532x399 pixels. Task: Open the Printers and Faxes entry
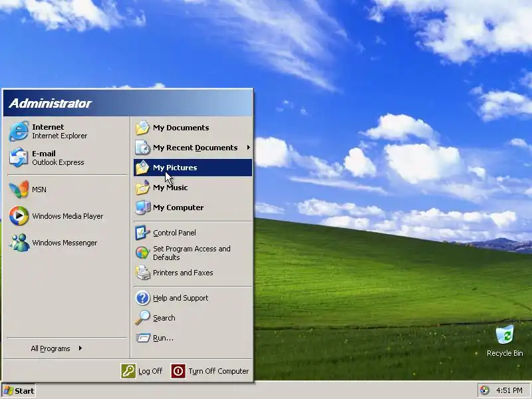coord(193,273)
